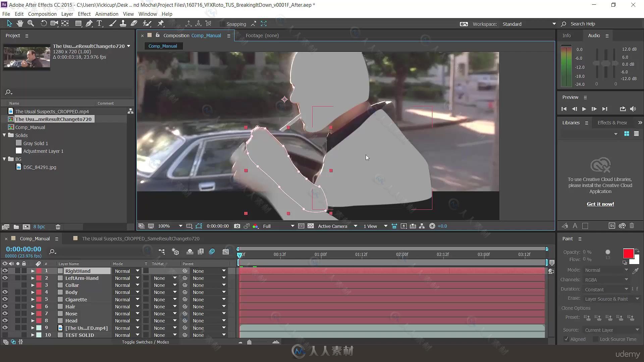The height and width of the screenshot is (362, 644).
Task: Select the Puppet Pin tool
Action: click(x=161, y=23)
